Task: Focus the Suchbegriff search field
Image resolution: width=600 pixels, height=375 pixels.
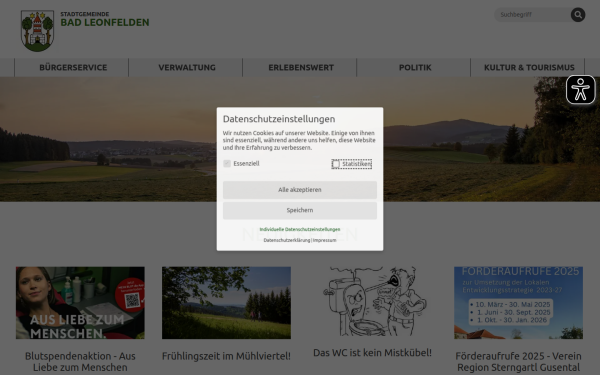Action: point(533,15)
